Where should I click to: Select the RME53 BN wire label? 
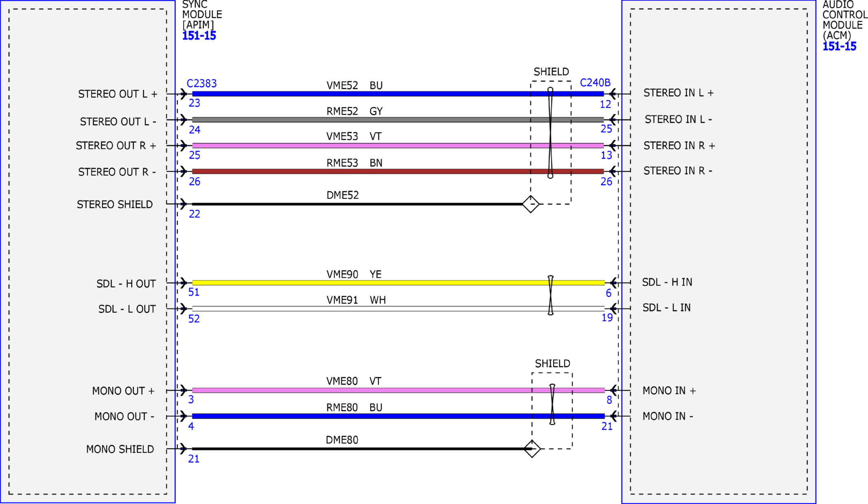[x=355, y=163]
